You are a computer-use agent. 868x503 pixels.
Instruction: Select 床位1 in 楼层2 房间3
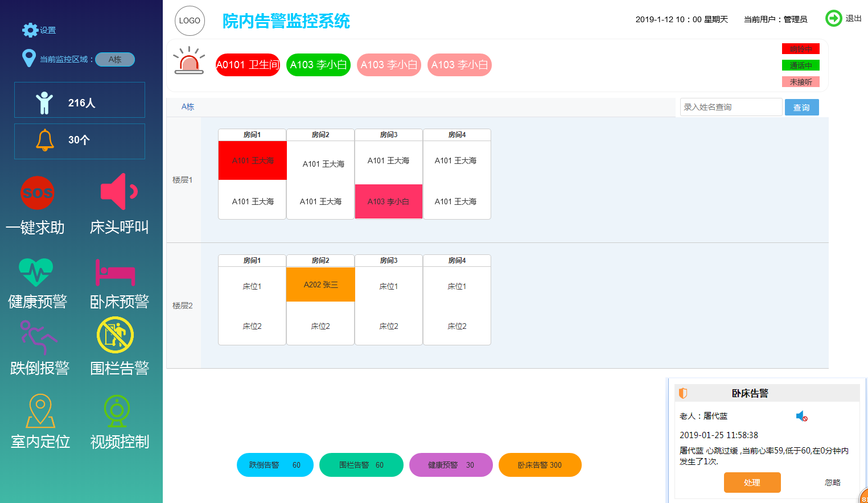[389, 286]
